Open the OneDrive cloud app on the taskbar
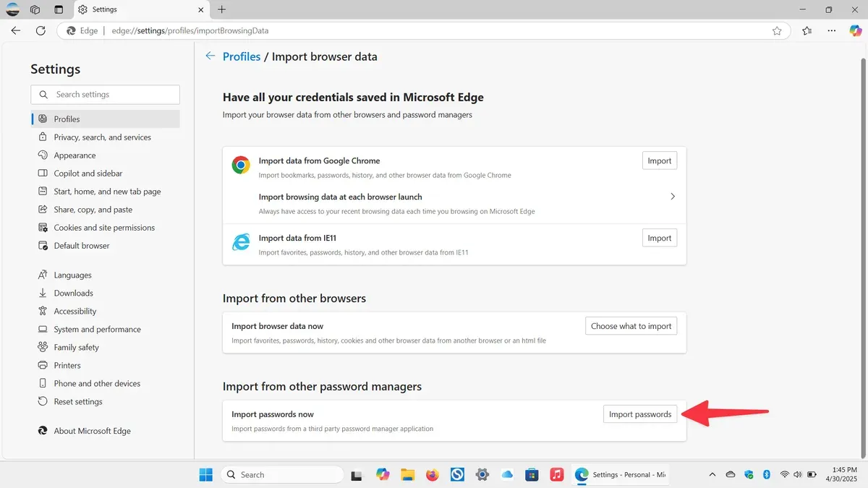The image size is (868, 488). [x=507, y=475]
